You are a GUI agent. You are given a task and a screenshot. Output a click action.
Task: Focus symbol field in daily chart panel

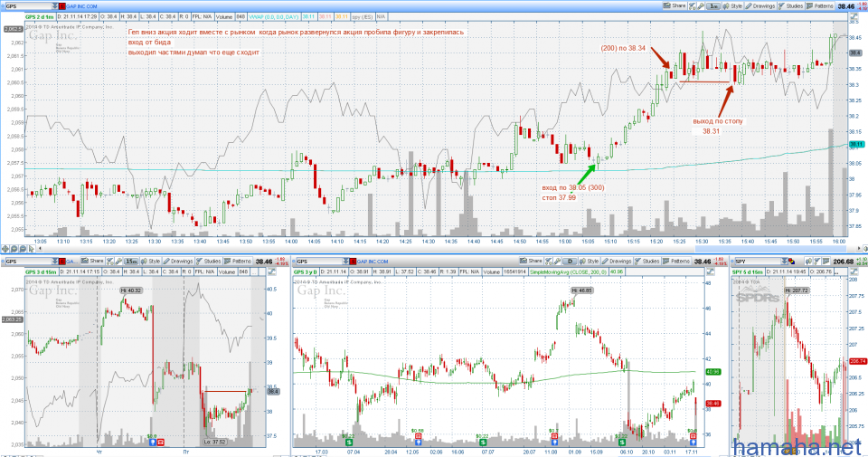click(319, 262)
